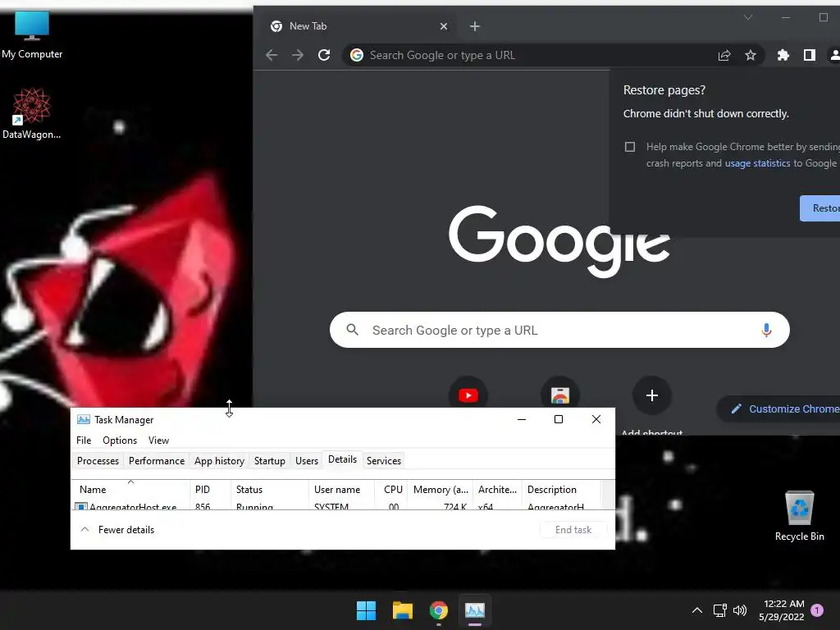The image size is (840, 630).
Task: Click Task Manager taskbar icon
Action: coord(475,610)
